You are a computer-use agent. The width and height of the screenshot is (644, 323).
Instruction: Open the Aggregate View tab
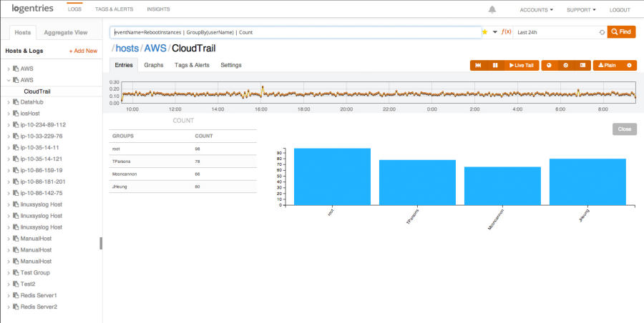click(66, 33)
